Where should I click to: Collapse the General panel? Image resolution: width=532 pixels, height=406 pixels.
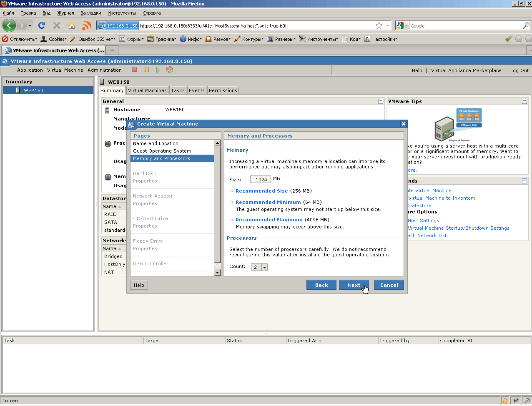[381, 101]
